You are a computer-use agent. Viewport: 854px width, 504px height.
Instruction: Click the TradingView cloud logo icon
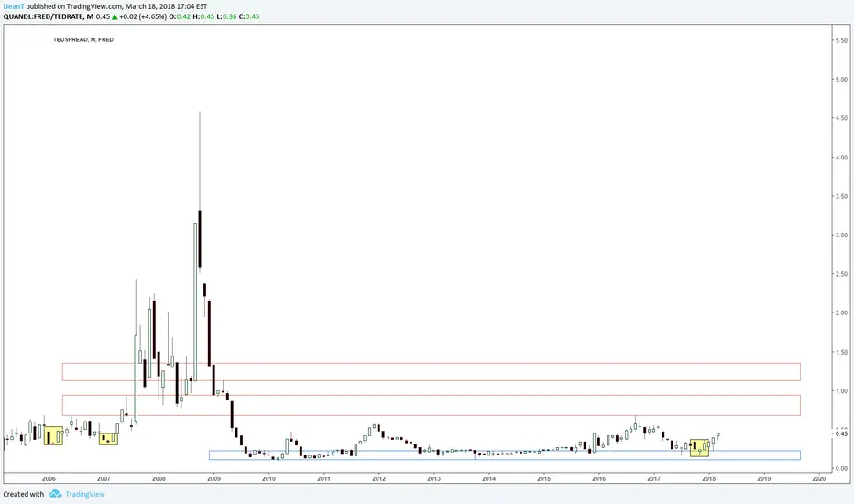point(55,494)
